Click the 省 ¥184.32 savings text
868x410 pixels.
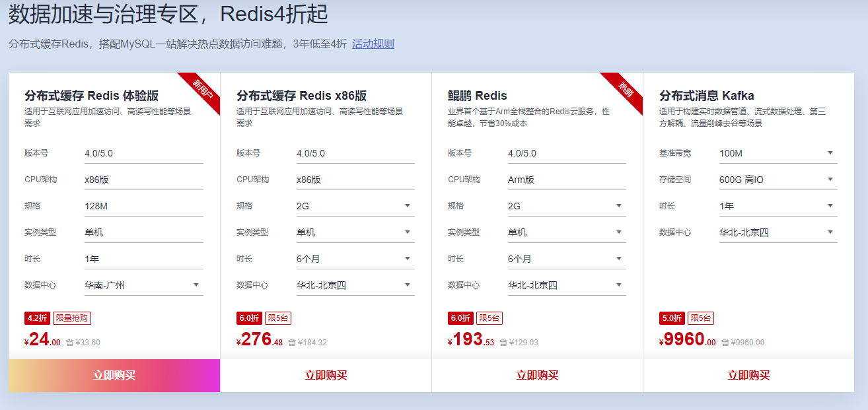click(308, 343)
